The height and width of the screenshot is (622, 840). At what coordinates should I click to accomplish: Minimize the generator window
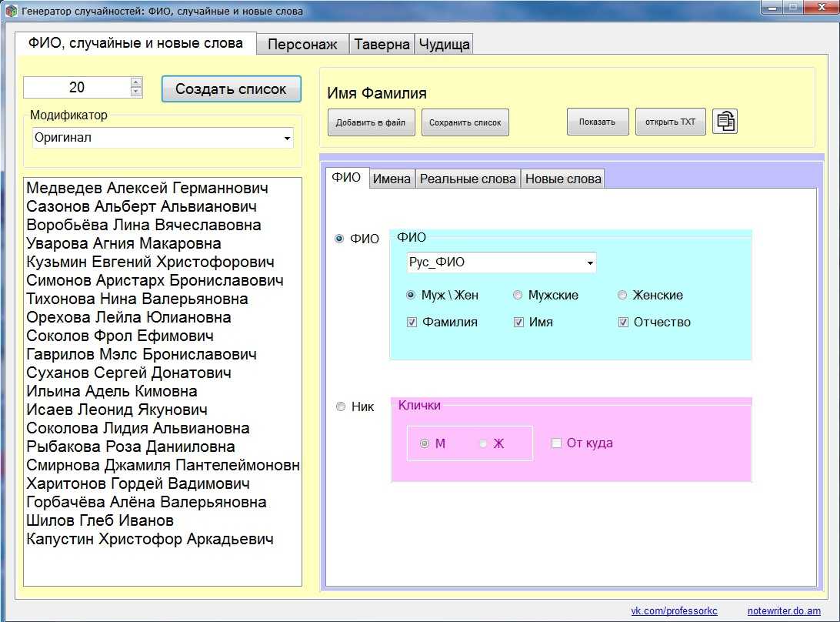pos(772,8)
